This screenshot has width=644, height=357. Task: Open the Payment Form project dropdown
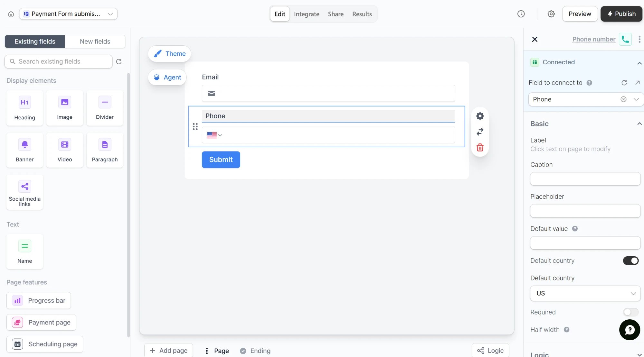pos(68,14)
